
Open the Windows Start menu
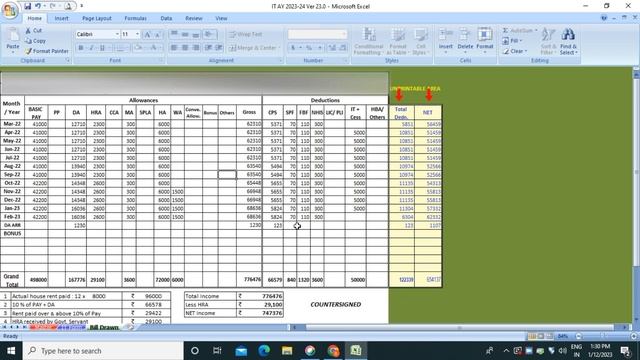pyautogui.click(x=11, y=351)
